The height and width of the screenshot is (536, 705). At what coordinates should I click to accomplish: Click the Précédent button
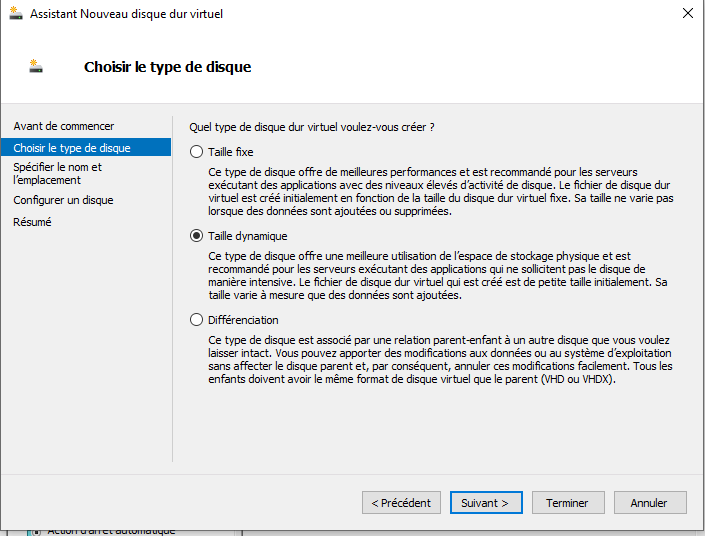point(401,503)
